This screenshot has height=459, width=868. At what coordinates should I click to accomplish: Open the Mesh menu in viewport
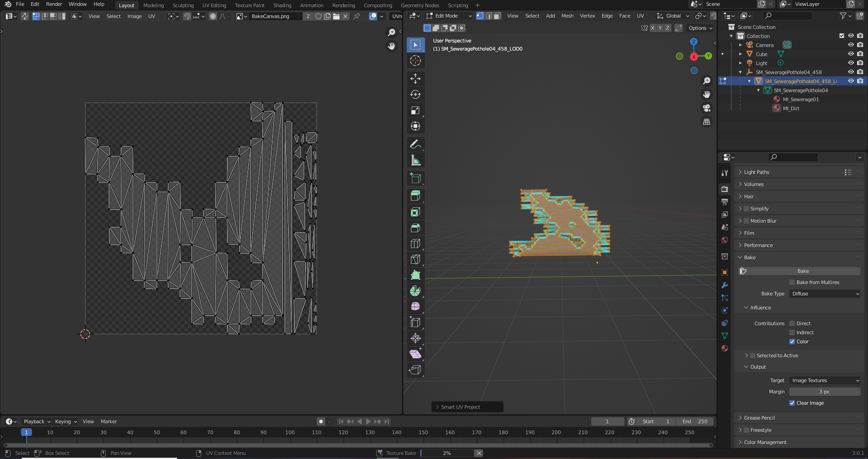pos(567,16)
